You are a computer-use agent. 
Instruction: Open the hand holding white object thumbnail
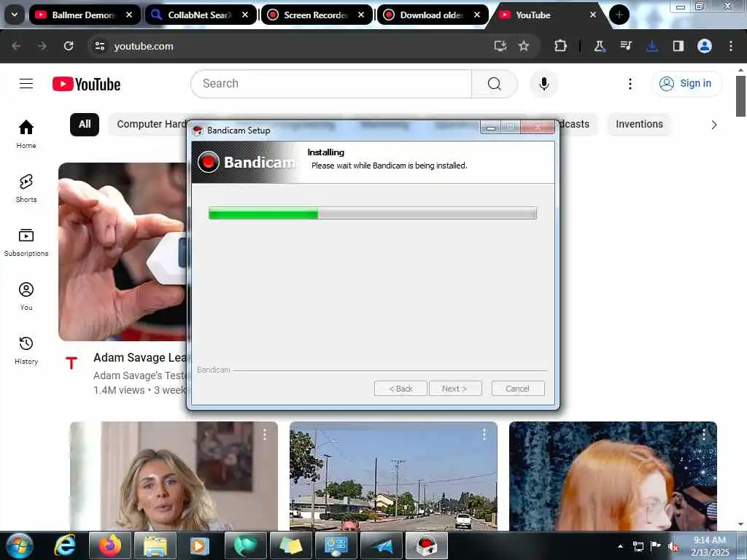pos(123,252)
